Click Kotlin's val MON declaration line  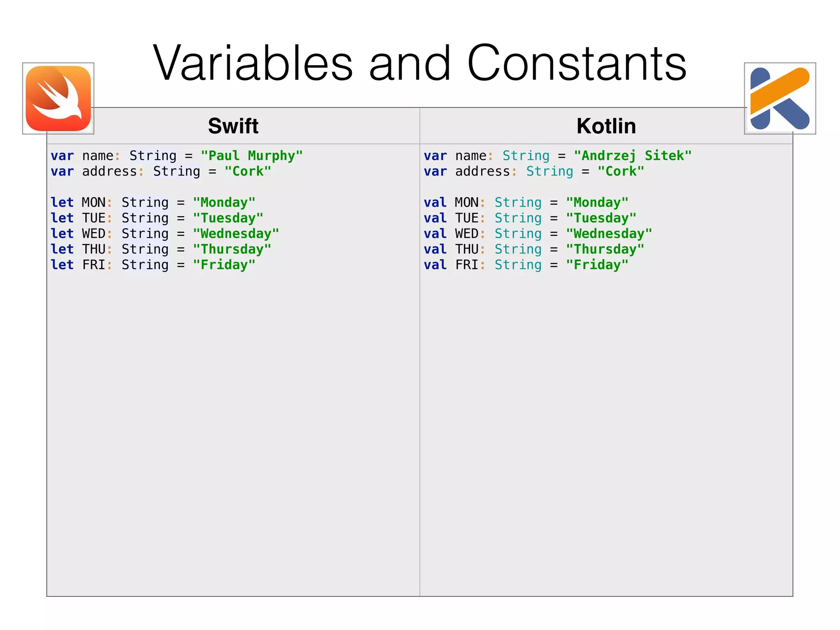click(x=526, y=203)
